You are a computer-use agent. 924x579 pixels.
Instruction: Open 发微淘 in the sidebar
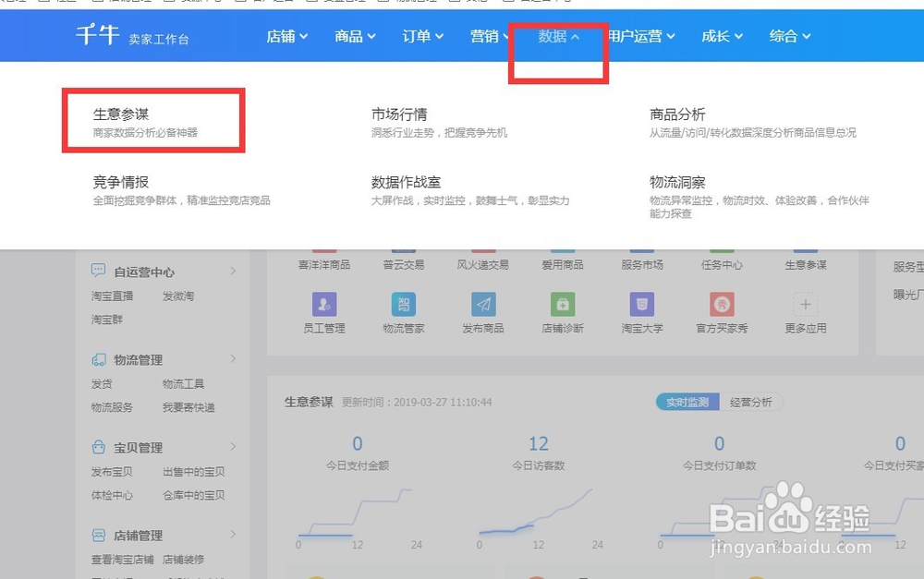[x=178, y=296]
